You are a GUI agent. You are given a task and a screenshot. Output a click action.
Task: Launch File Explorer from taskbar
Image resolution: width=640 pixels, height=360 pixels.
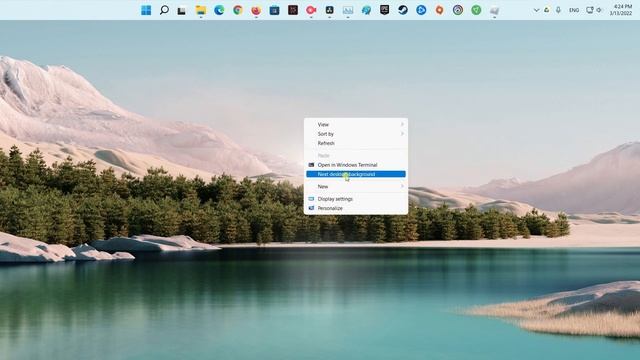tap(200, 10)
